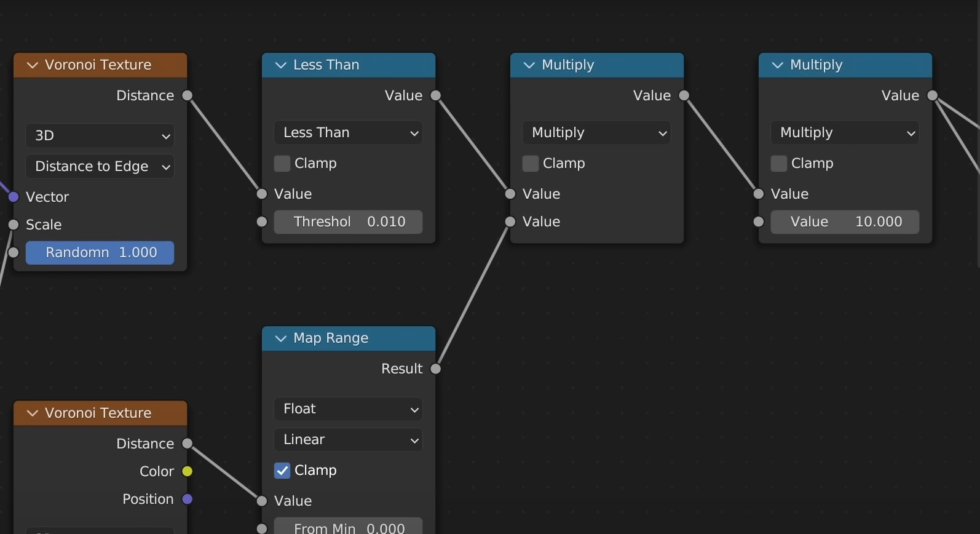This screenshot has height=534, width=980.
Task: Click the Randomness input socket on Voronoi Texture
Action: pyautogui.click(x=14, y=252)
